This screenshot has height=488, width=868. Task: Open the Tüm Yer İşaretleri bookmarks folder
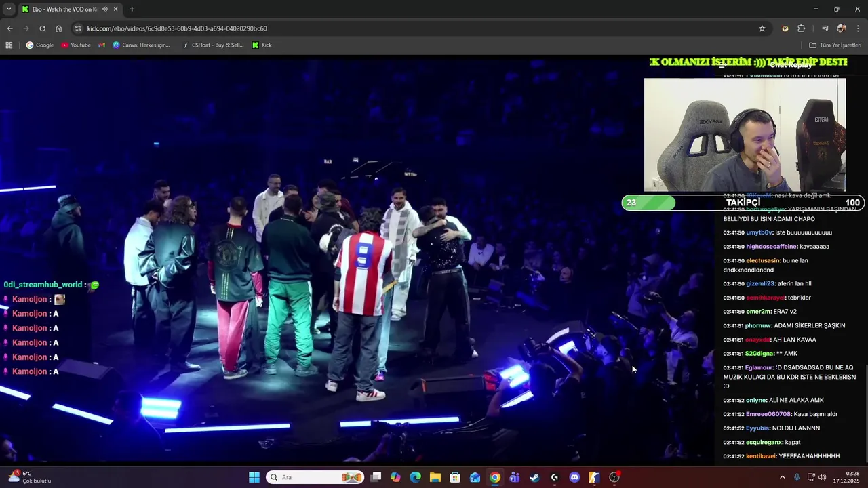[x=835, y=45]
